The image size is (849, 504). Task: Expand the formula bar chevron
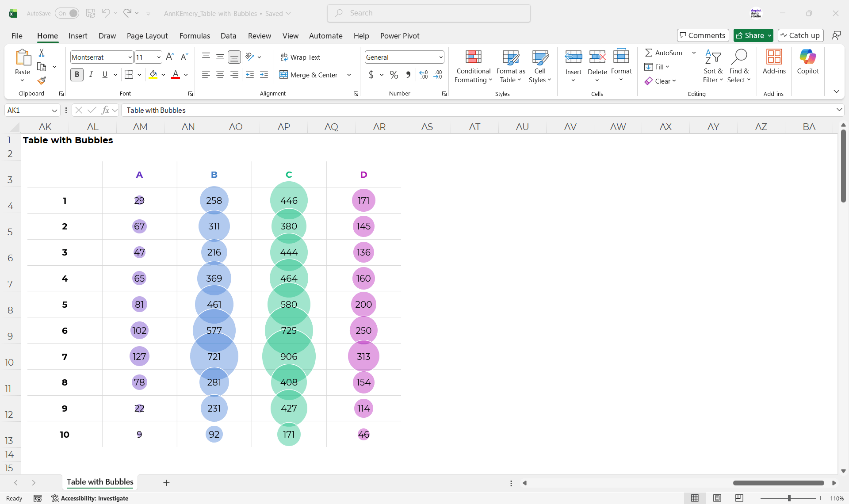pos(839,110)
